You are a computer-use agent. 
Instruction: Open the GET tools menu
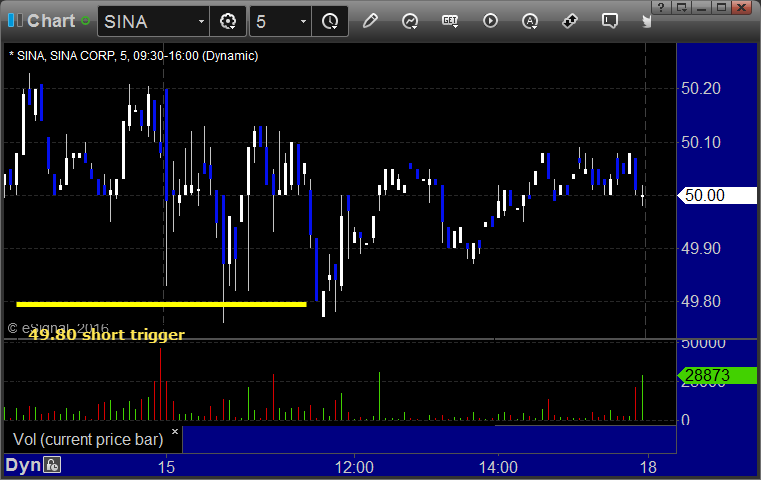tap(450, 21)
